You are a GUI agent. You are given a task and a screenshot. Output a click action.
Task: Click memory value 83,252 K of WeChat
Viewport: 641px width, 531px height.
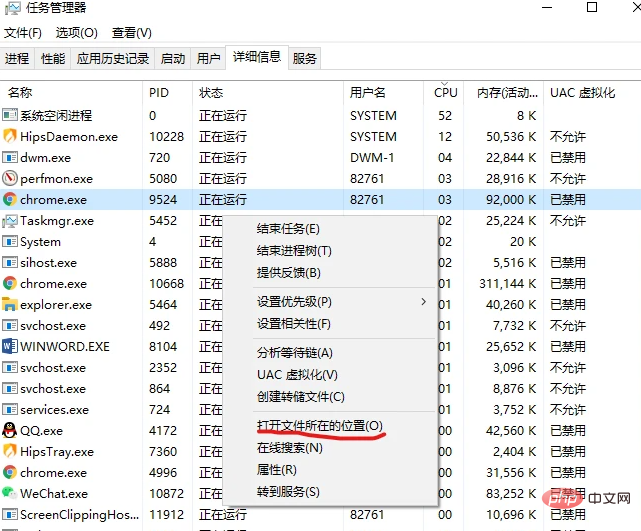[511, 493]
